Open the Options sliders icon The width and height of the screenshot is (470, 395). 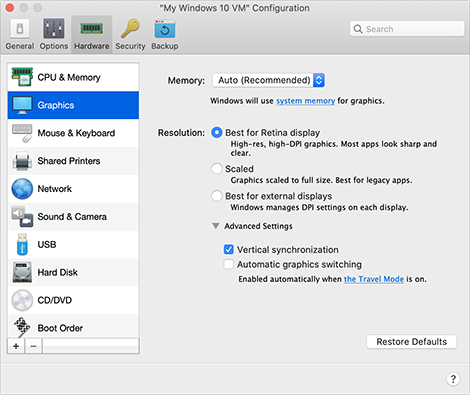(x=54, y=29)
